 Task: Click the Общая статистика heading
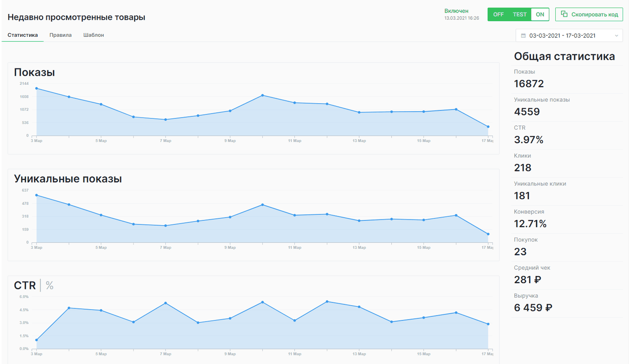pos(564,57)
